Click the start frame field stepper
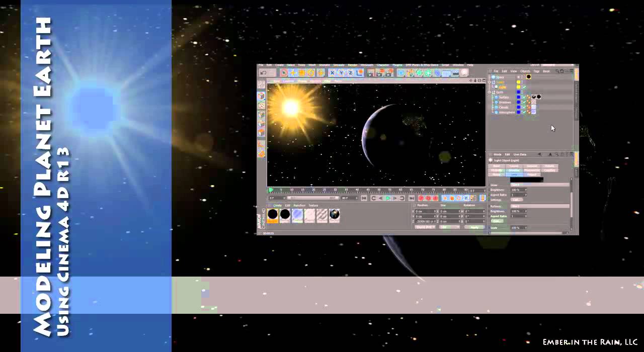 coord(284,198)
